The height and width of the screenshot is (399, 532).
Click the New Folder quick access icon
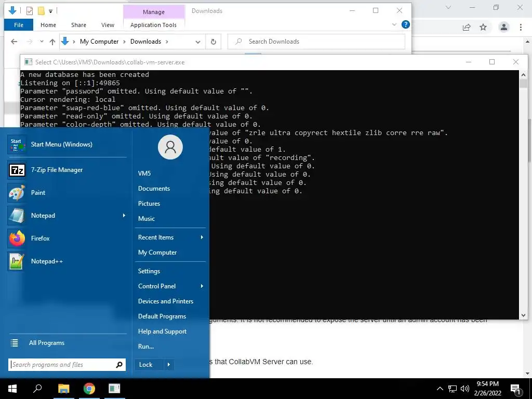point(41,11)
